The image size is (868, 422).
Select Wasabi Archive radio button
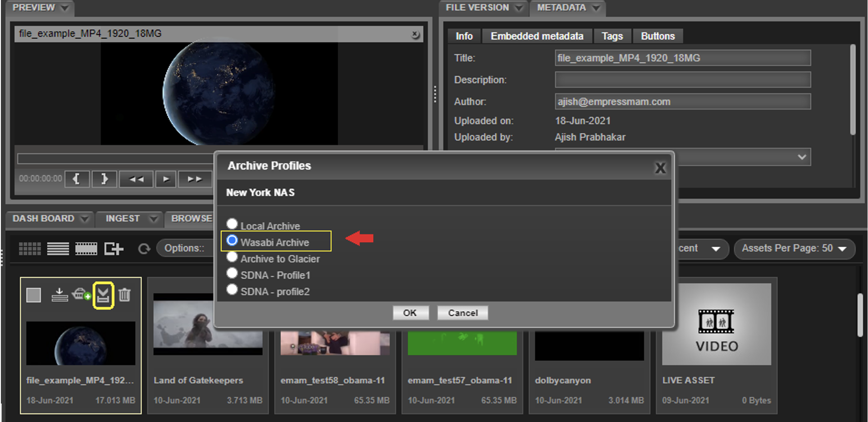tap(232, 240)
